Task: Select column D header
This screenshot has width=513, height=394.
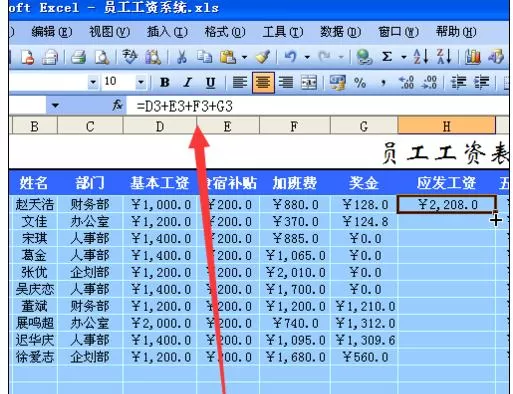Action: click(x=160, y=126)
